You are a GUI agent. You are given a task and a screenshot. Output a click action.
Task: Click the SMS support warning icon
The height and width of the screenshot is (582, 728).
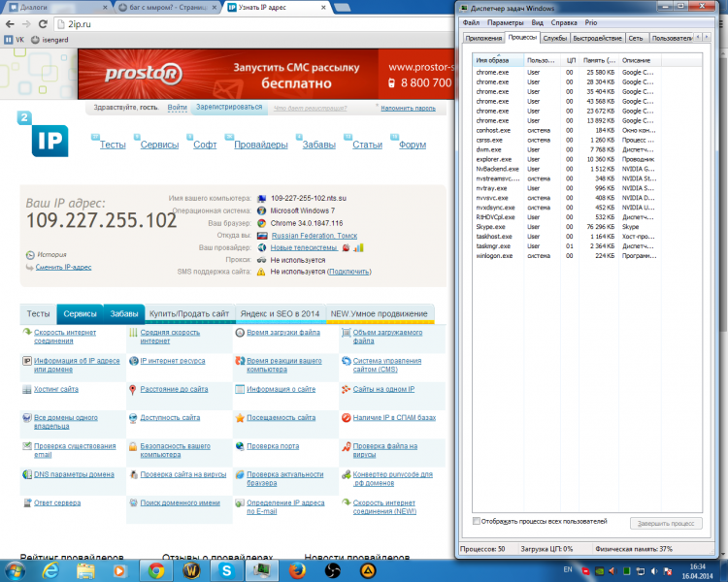(x=261, y=272)
